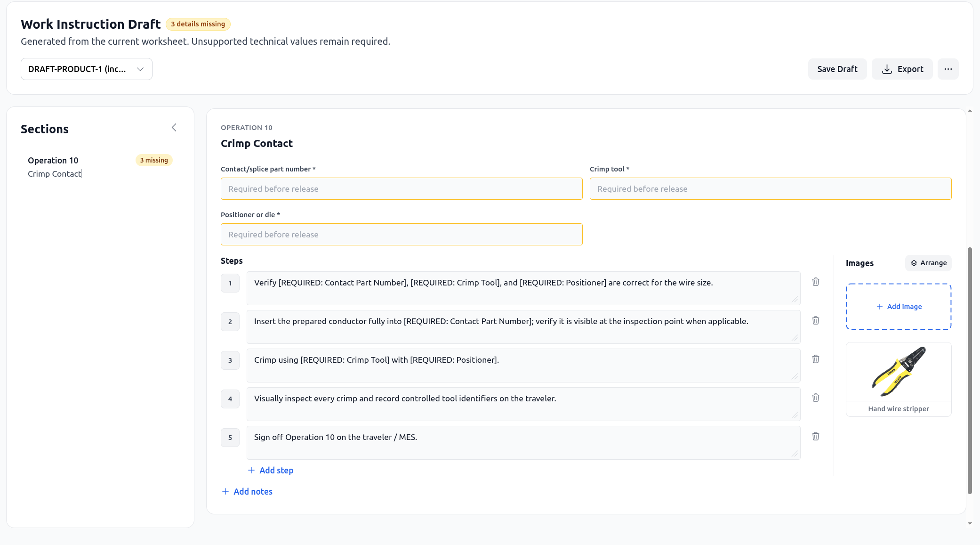The image size is (980, 545).
Task: Click the Add notes link
Action: click(x=247, y=491)
